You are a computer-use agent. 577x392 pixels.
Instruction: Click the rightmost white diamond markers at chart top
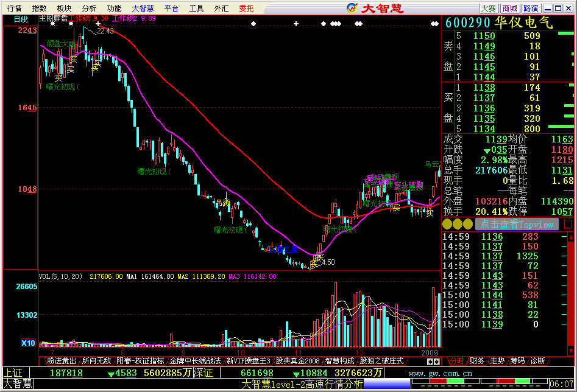[x=434, y=24]
